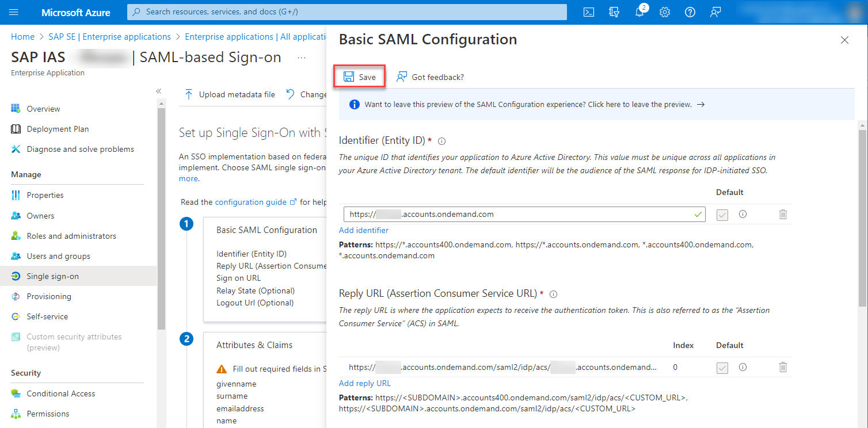Click the Overview grid icon in the sidebar
868x428 pixels.
coord(16,109)
